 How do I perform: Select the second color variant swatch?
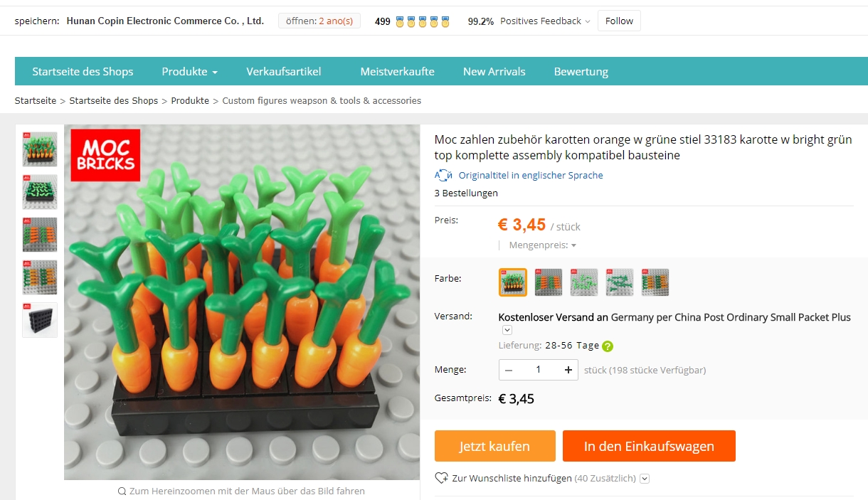click(549, 282)
